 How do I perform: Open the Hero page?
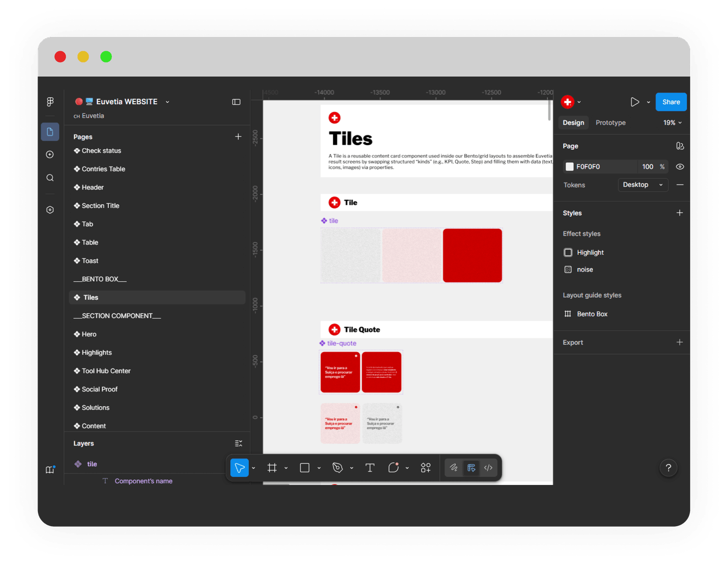[x=89, y=334]
